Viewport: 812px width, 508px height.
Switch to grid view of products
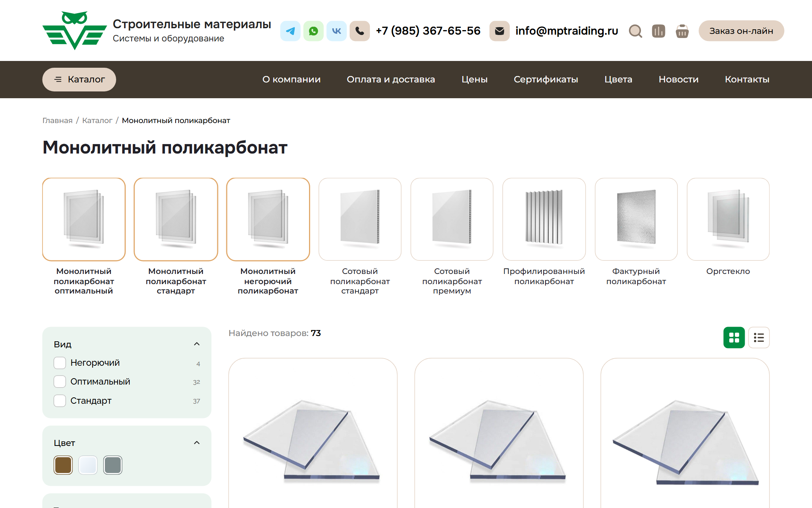point(734,338)
